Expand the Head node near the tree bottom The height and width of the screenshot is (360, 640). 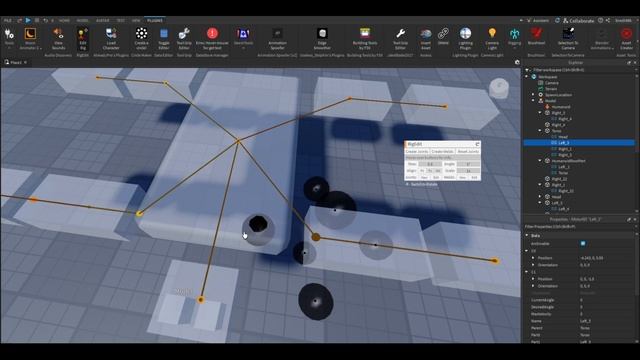tap(540, 197)
